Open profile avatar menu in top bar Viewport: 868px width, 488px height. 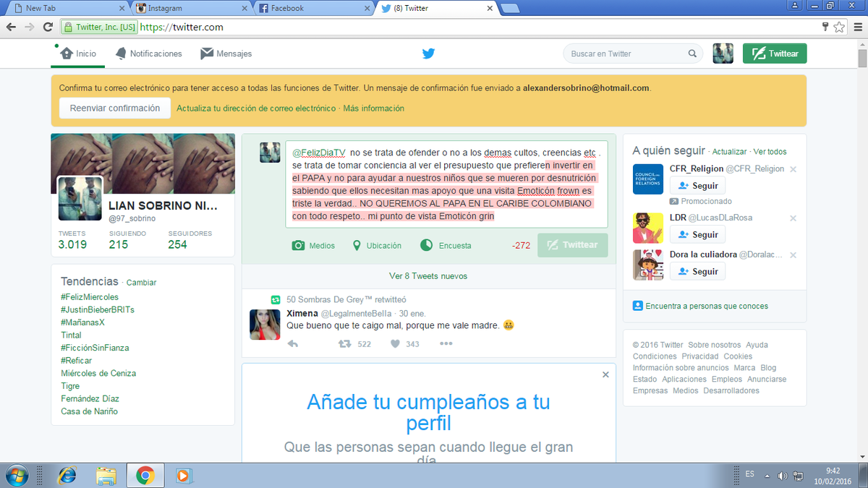pos(723,53)
